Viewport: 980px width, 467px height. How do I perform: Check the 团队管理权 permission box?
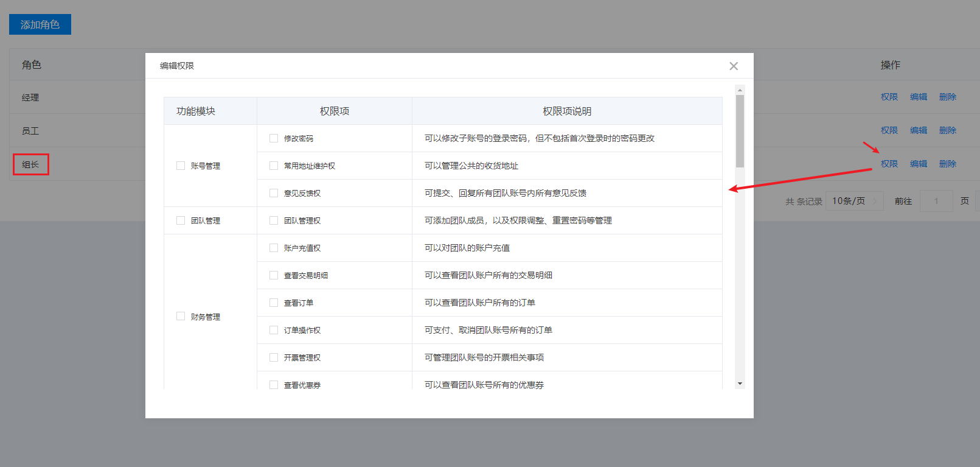[274, 220]
